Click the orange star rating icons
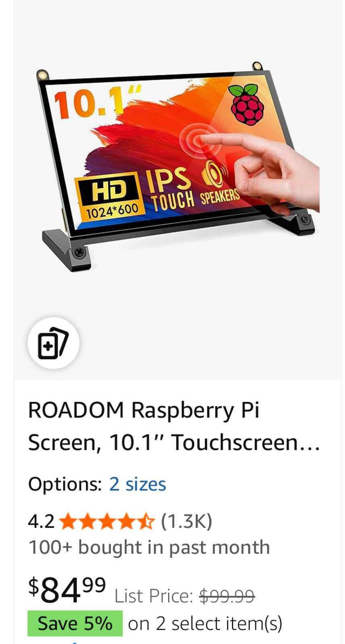The width and height of the screenshot is (345, 644). coord(106,521)
